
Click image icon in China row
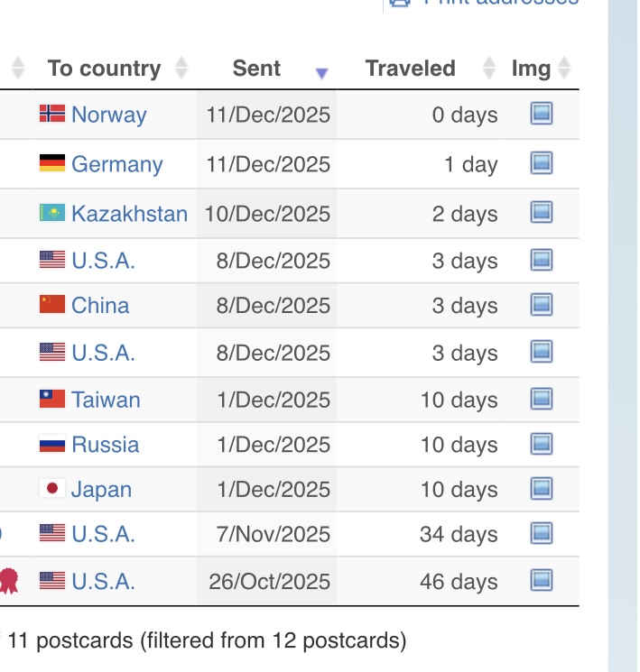tap(541, 304)
